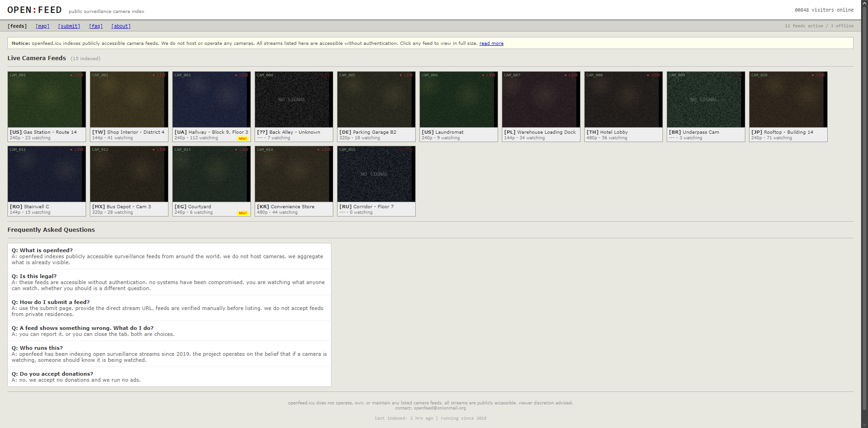Open the CAM_007 Warehouse Loading Dock feed
The image size is (868, 428).
(541, 99)
